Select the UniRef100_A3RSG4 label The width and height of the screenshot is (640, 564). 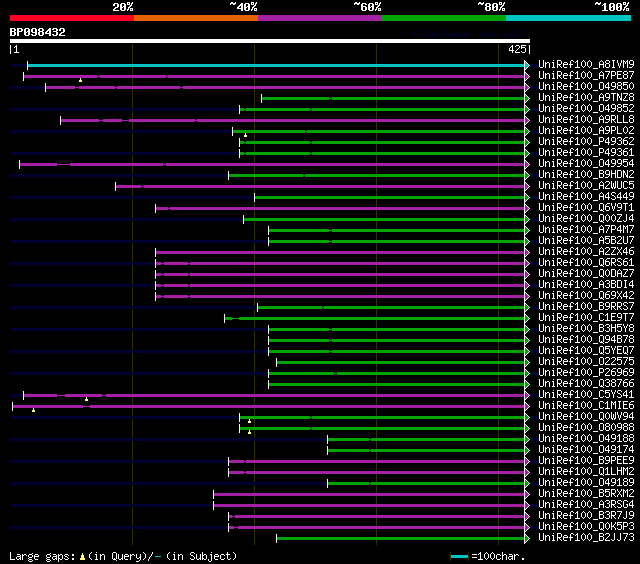[x=586, y=505]
